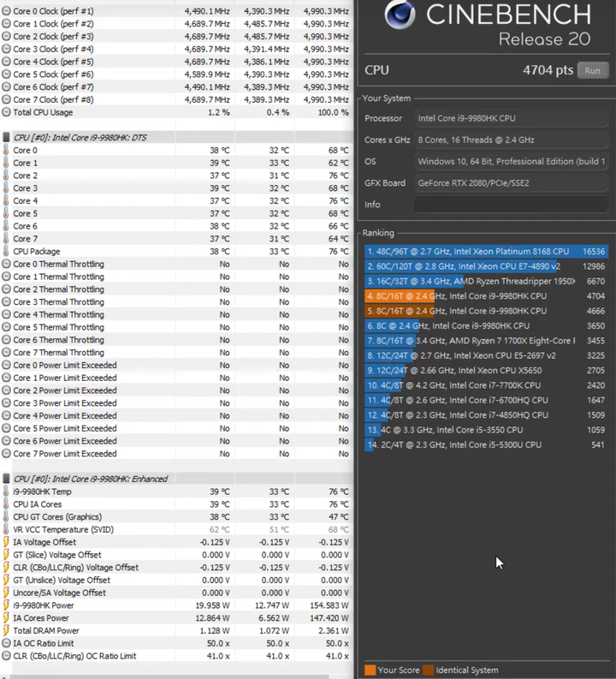Click the icon beside CLR OC Ratio Limit
This screenshot has width=616, height=679.
(6, 656)
